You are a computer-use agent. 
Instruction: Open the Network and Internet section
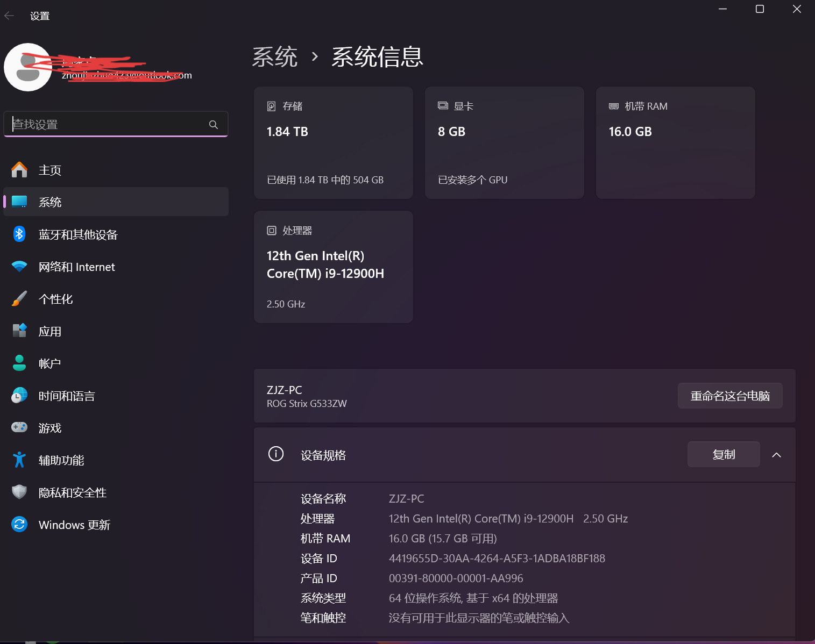(x=77, y=267)
